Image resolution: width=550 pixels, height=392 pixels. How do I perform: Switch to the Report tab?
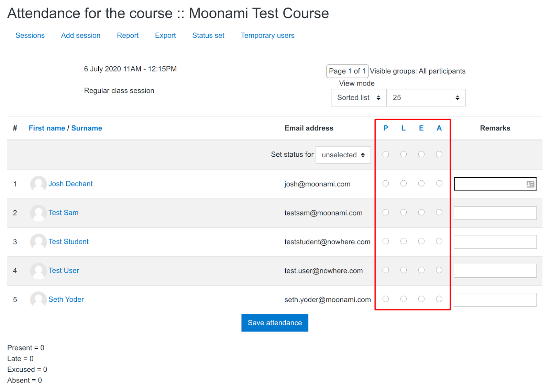128,35
